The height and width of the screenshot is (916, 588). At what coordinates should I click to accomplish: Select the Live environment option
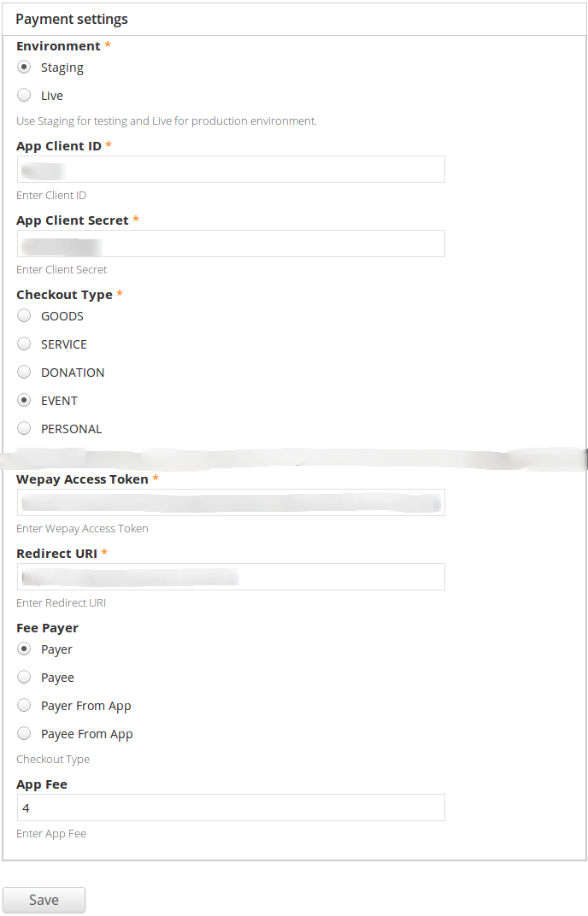point(24,96)
